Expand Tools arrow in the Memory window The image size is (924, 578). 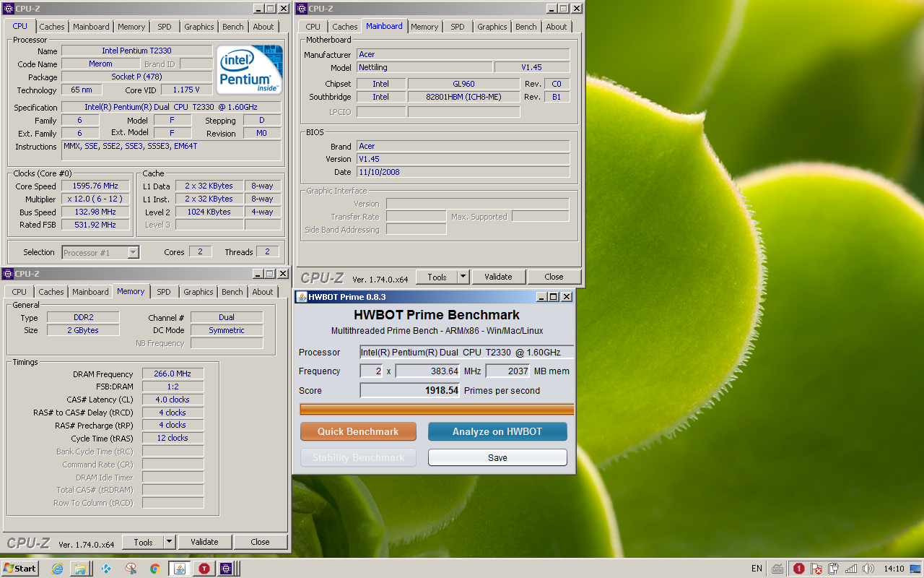[x=169, y=542]
